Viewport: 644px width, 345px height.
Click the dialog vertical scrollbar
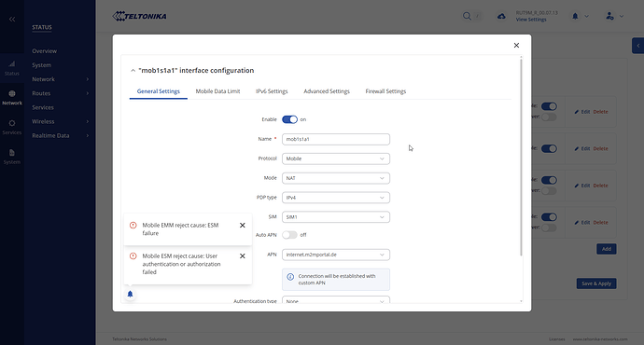click(x=521, y=158)
